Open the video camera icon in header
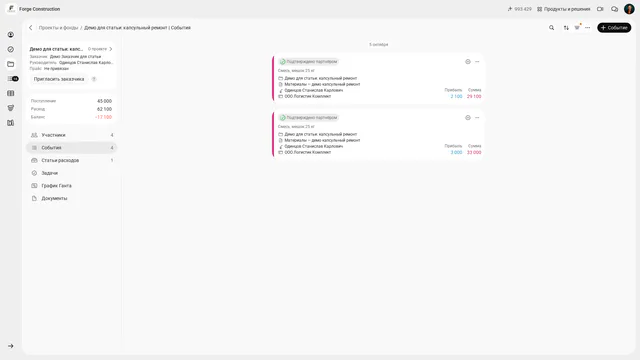The image size is (640, 360). 600,9
